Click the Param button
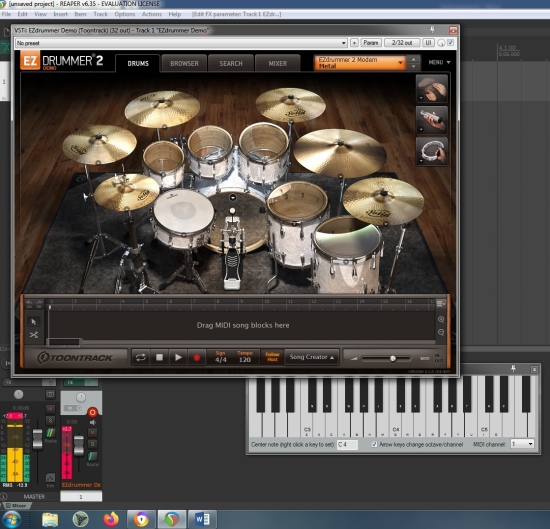Image resolution: width=550 pixels, height=529 pixels. tap(371, 43)
